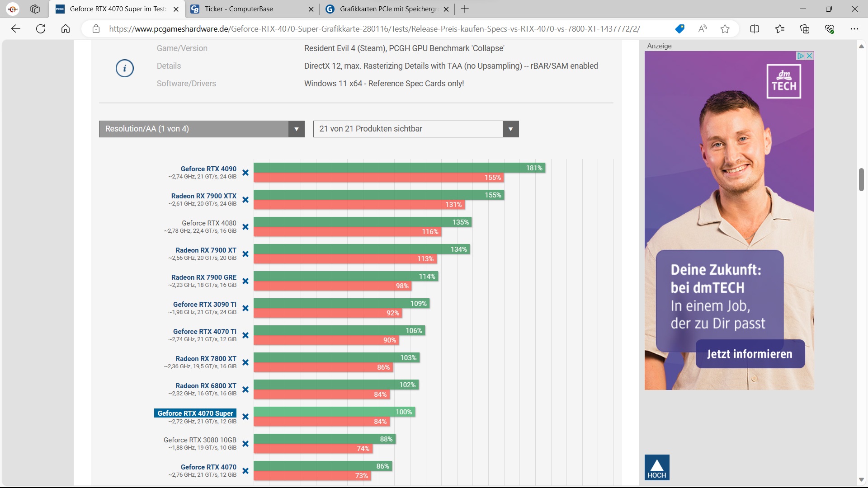Viewport: 868px width, 488px height.
Task: Click Jetzt informieren ad button
Action: click(750, 354)
